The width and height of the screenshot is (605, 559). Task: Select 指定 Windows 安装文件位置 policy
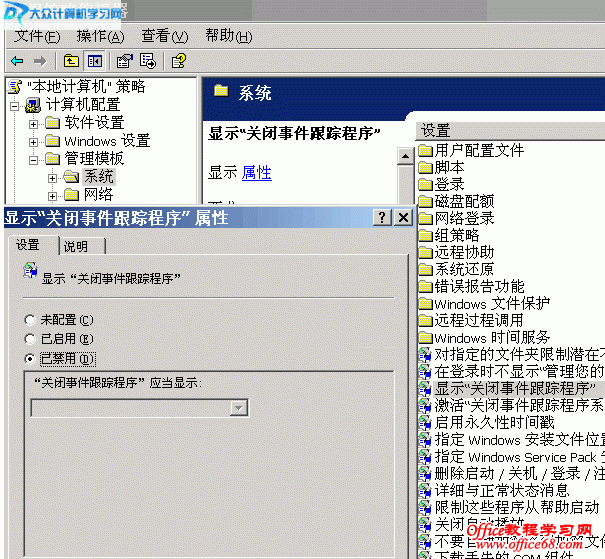(519, 439)
